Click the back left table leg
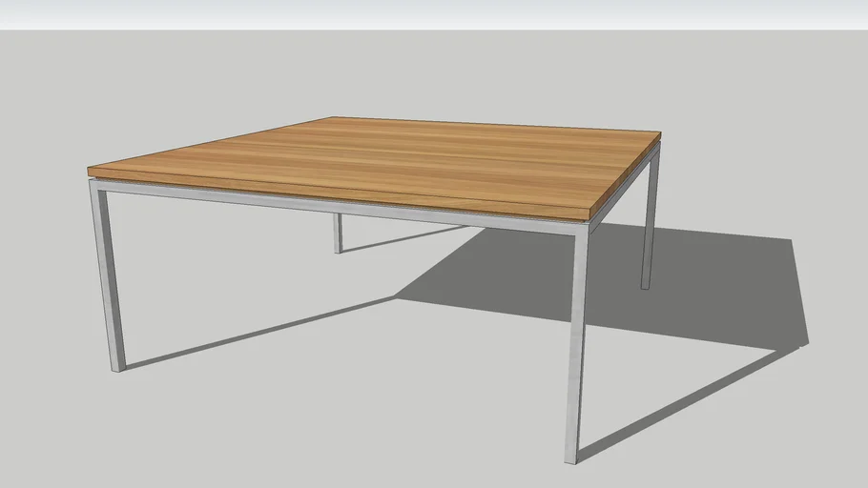 click(x=338, y=232)
